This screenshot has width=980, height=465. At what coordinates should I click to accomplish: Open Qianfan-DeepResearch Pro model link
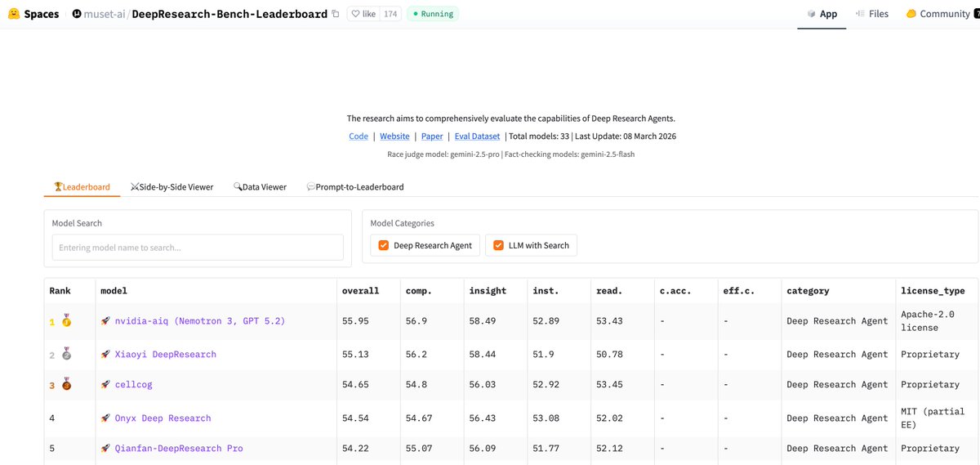click(x=179, y=449)
